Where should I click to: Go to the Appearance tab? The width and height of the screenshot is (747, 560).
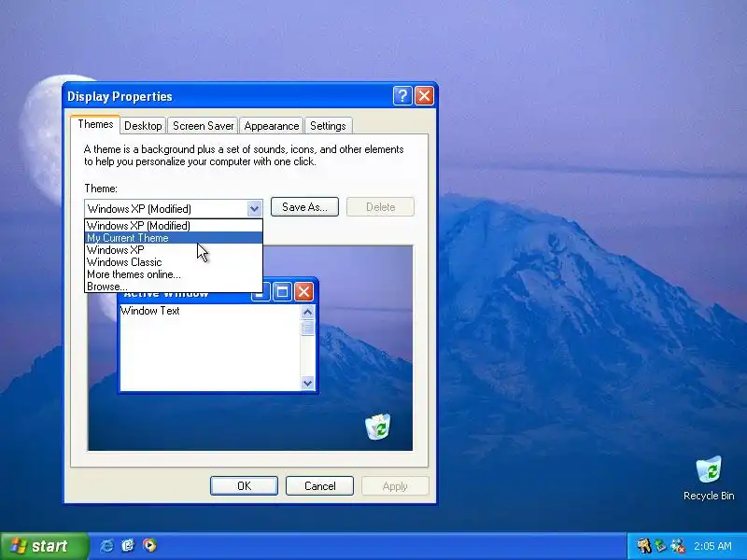(272, 126)
